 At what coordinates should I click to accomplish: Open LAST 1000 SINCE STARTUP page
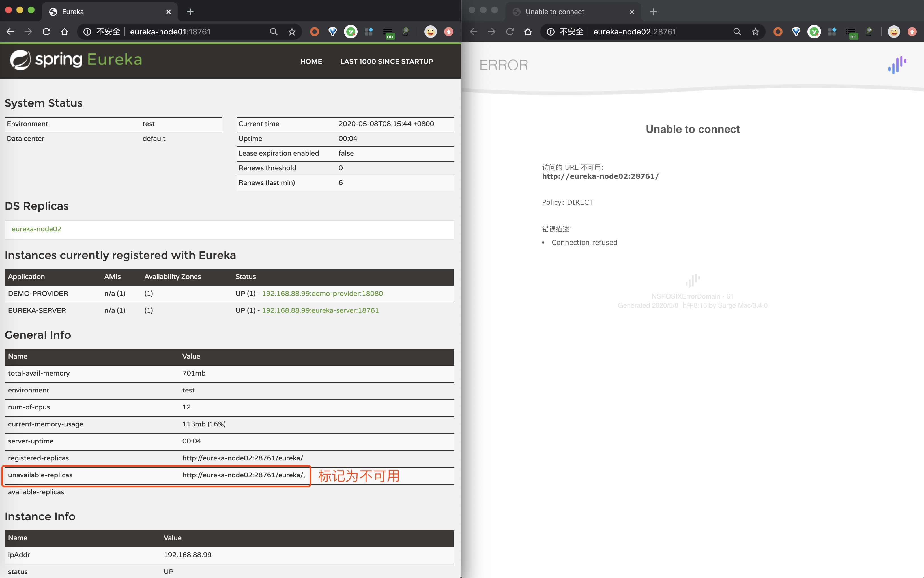click(x=386, y=62)
